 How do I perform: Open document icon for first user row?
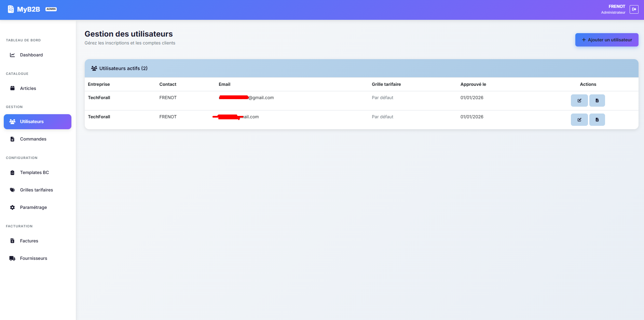(597, 101)
